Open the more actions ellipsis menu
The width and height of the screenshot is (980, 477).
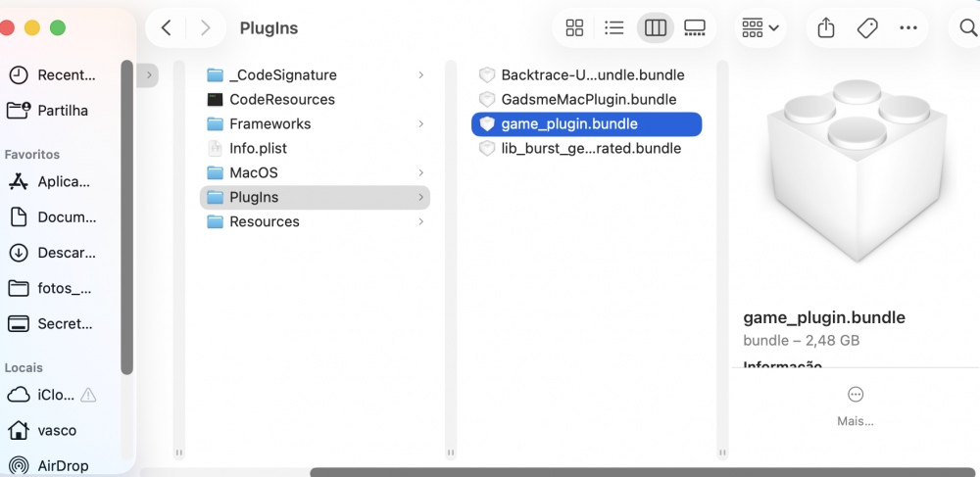click(x=907, y=28)
